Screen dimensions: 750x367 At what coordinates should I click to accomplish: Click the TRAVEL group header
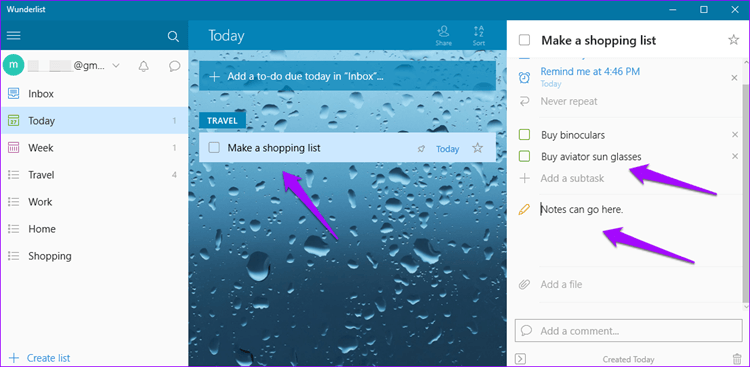tap(222, 121)
